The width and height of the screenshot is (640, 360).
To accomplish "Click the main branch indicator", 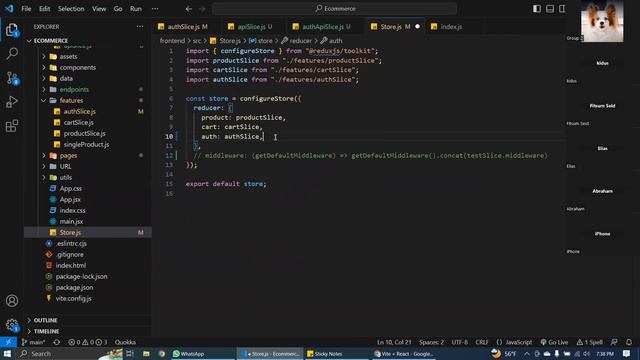I will pos(33,342).
